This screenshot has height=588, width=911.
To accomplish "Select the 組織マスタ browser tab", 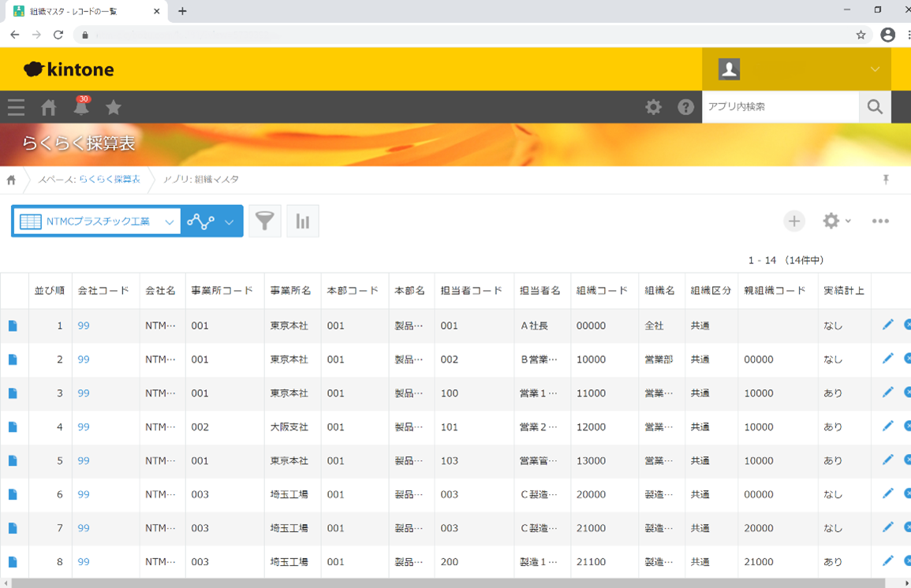I will [87, 11].
